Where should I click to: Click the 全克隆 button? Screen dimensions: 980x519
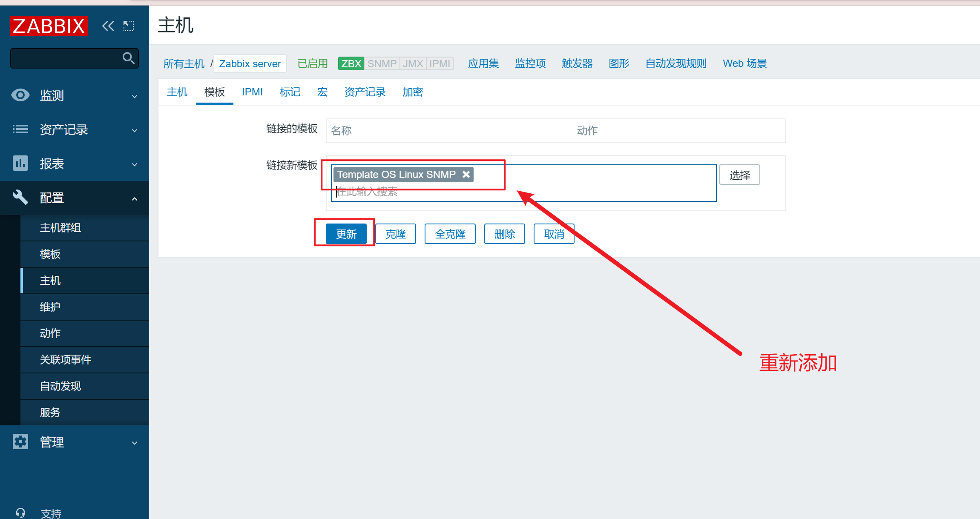(x=450, y=234)
